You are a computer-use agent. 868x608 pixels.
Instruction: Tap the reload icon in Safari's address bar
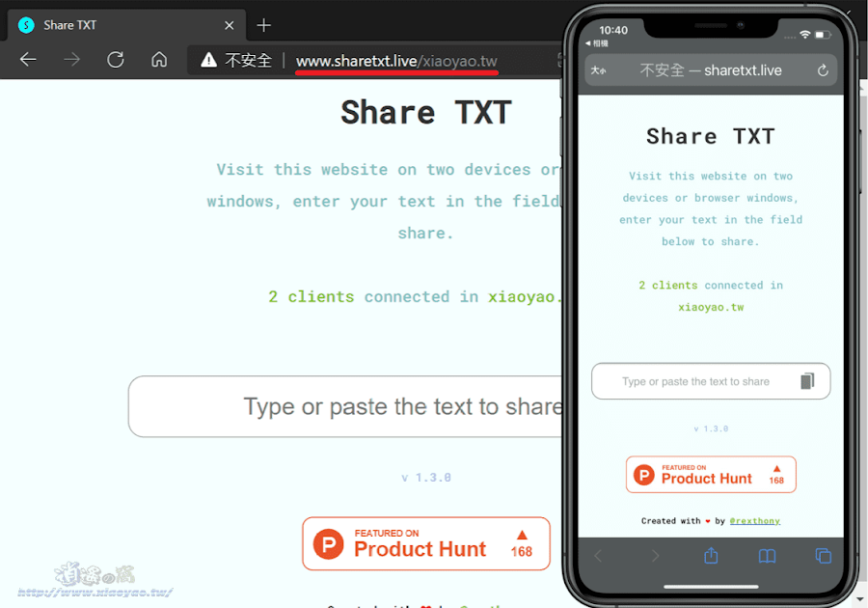pos(821,69)
